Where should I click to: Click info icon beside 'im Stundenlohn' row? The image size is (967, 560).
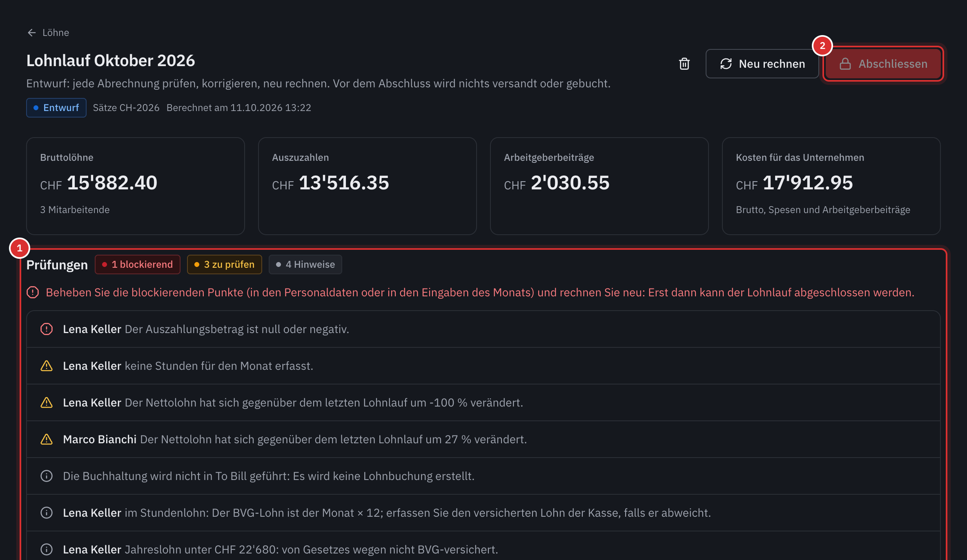(47, 513)
